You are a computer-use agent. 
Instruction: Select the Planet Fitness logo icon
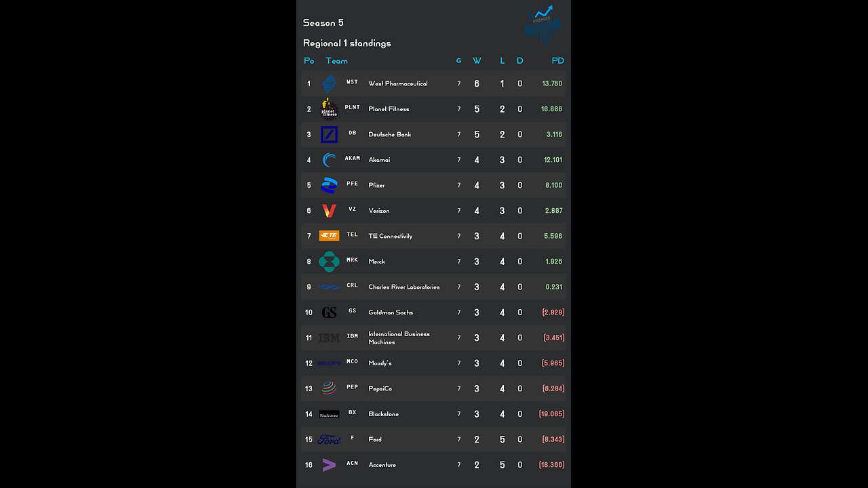point(329,108)
